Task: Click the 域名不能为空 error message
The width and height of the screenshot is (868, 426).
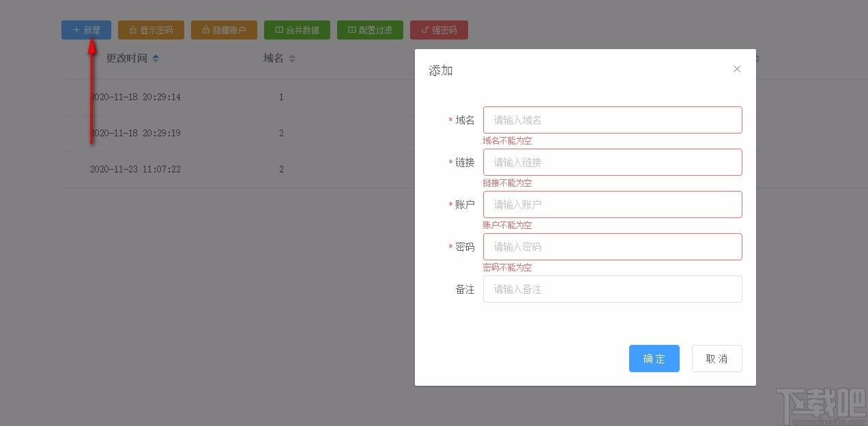Action: click(507, 140)
